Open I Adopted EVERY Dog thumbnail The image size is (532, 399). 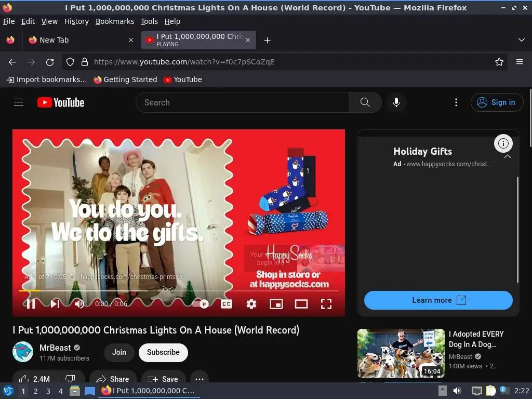tap(401, 353)
